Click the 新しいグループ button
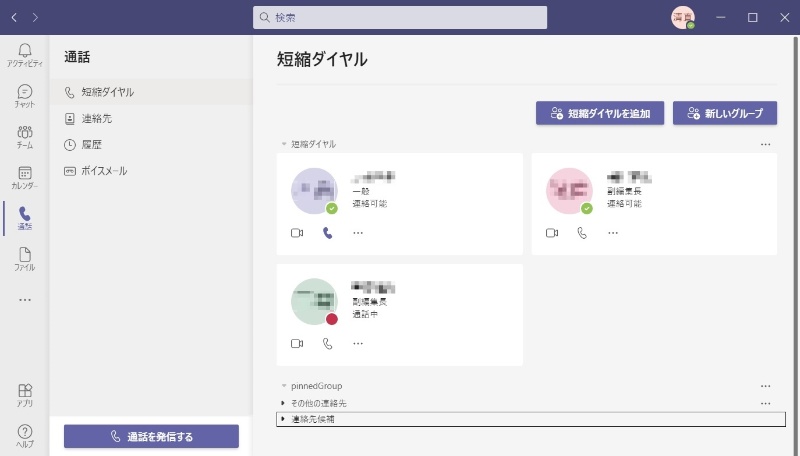The image size is (800, 456). click(x=725, y=114)
